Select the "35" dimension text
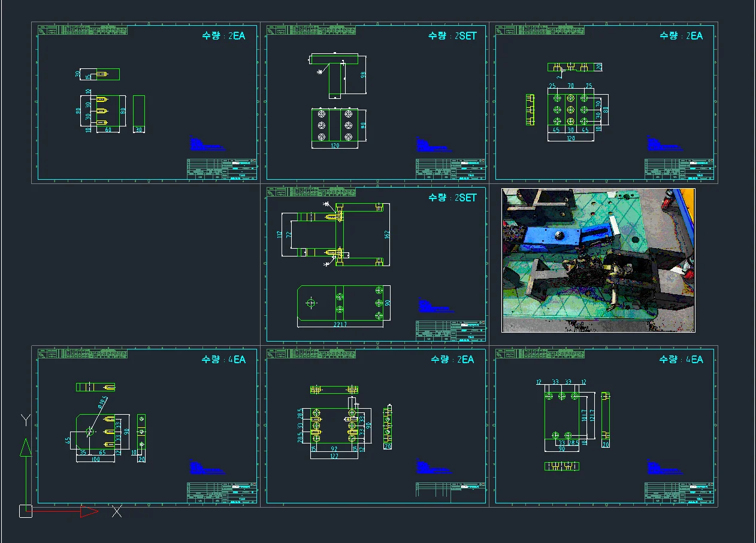This screenshot has height=543, width=756. (83, 452)
